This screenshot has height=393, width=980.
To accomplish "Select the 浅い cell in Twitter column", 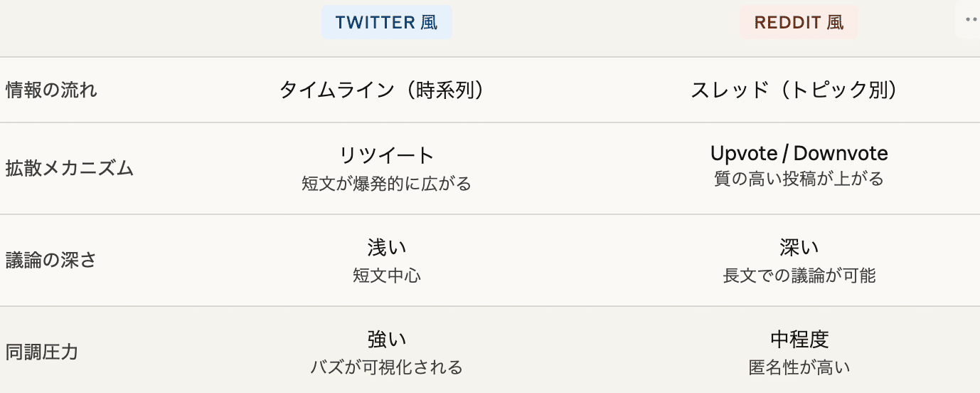I will 386,248.
